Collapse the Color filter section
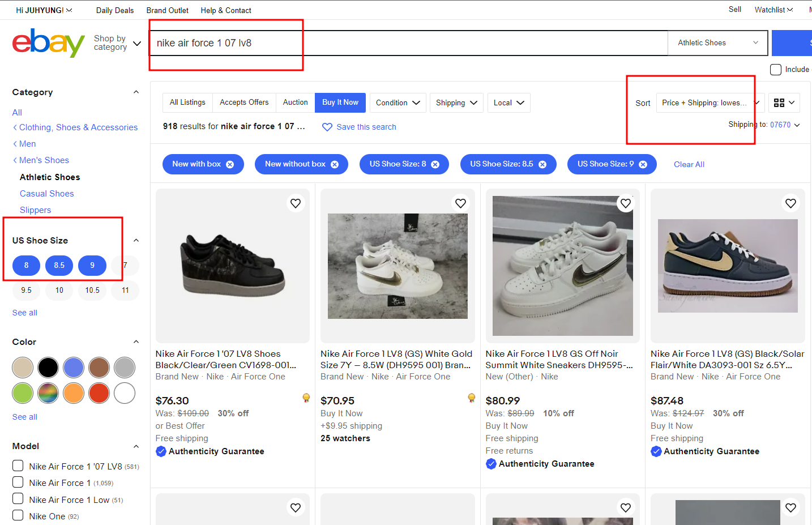Screen dimensions: 812x525 [x=136, y=342]
